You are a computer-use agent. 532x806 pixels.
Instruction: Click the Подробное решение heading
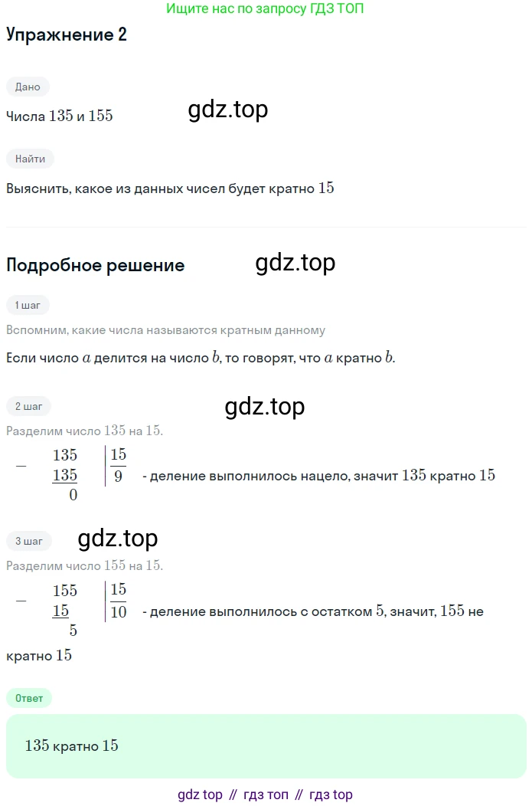pos(96,265)
